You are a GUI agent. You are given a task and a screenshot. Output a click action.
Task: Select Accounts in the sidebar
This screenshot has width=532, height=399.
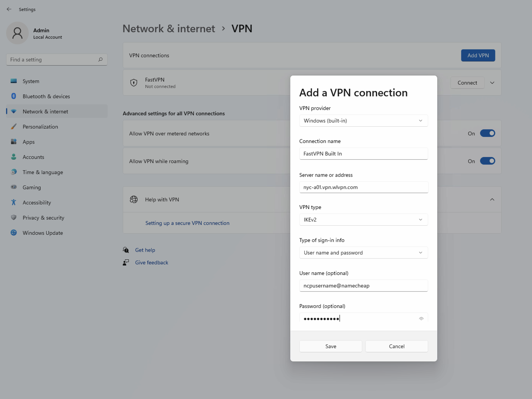tap(57, 157)
